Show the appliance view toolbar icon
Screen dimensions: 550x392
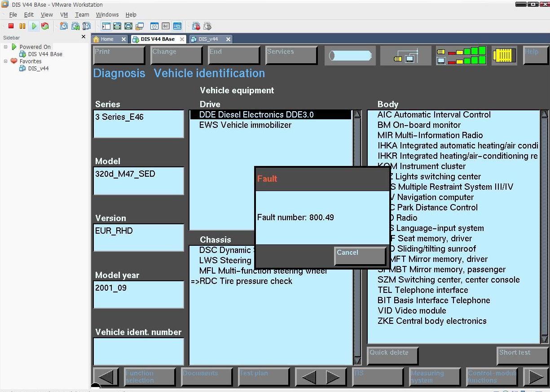[166, 26]
